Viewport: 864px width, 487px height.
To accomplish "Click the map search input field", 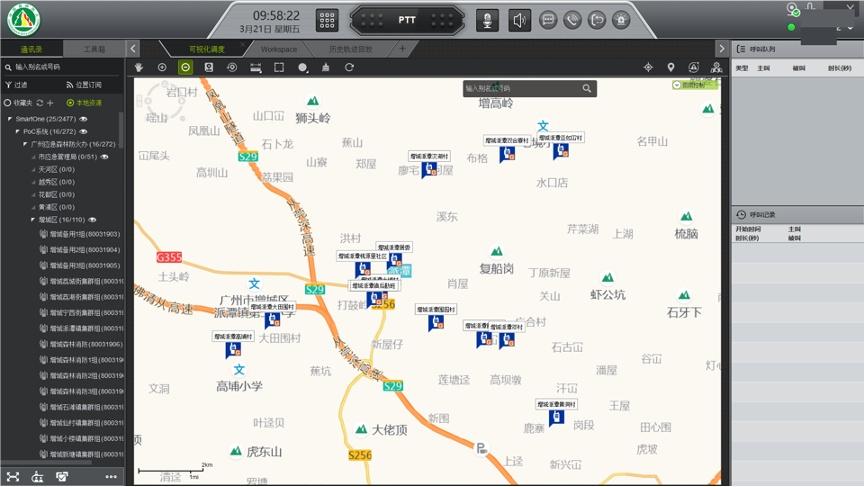I will pyautogui.click(x=521, y=89).
